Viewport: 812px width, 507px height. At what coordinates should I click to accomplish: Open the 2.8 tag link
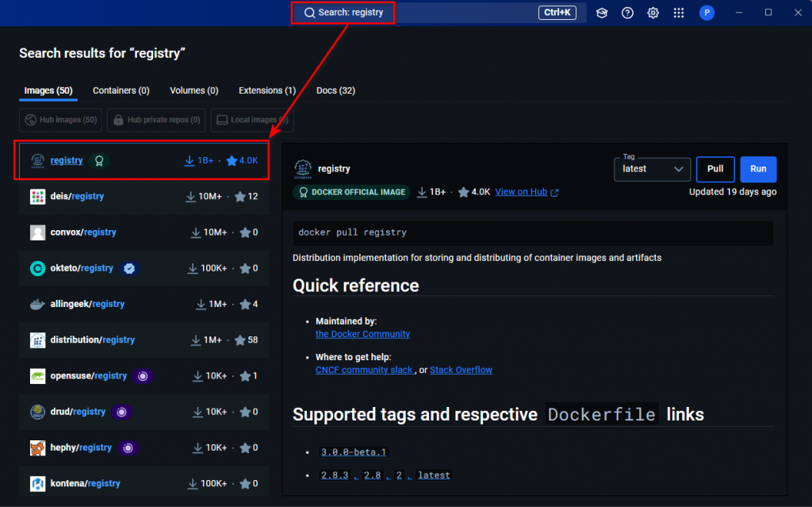coord(372,475)
